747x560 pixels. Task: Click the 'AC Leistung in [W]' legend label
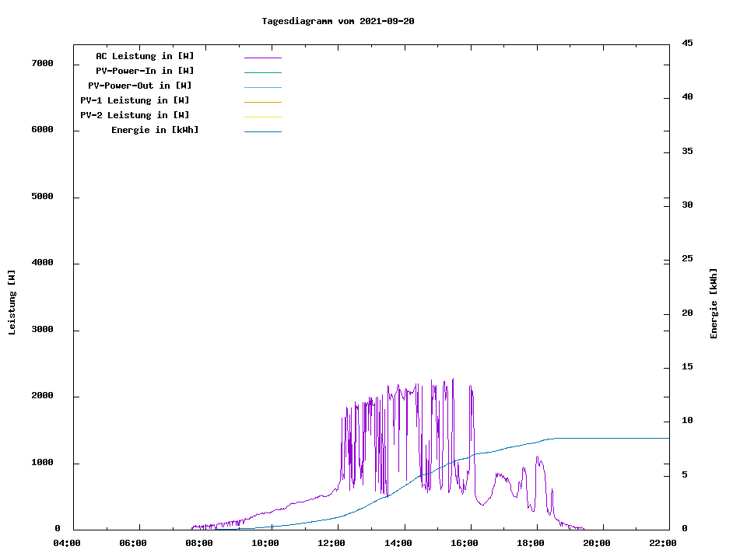coord(145,56)
